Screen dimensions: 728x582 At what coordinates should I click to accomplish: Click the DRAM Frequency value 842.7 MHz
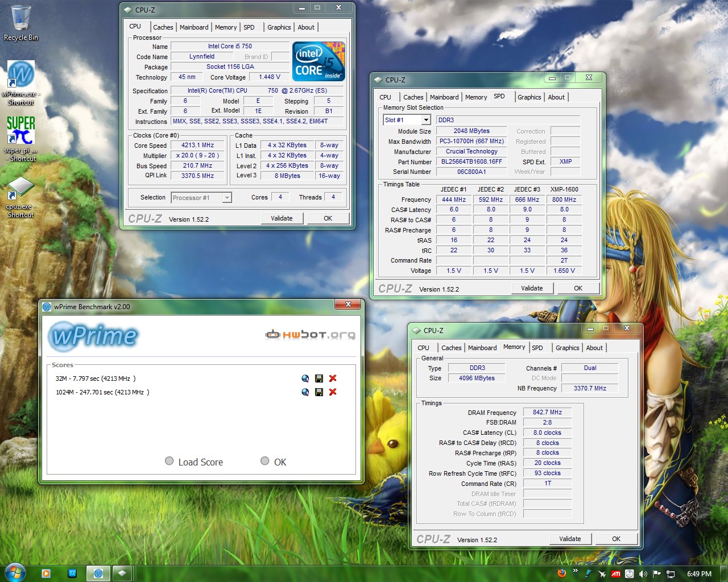coord(547,413)
